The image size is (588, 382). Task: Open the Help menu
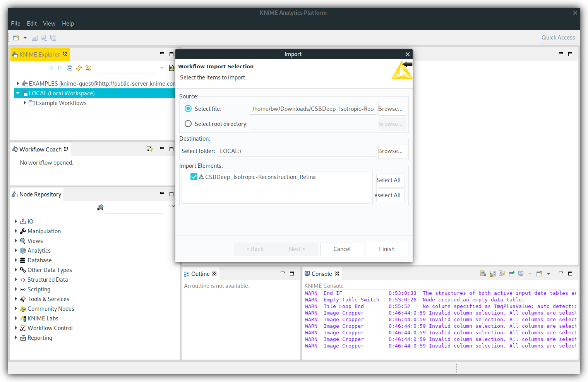coord(68,24)
